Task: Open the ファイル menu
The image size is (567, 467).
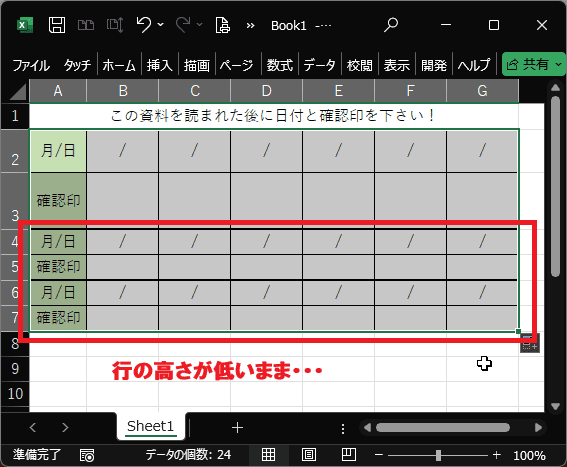Action: click(x=31, y=65)
